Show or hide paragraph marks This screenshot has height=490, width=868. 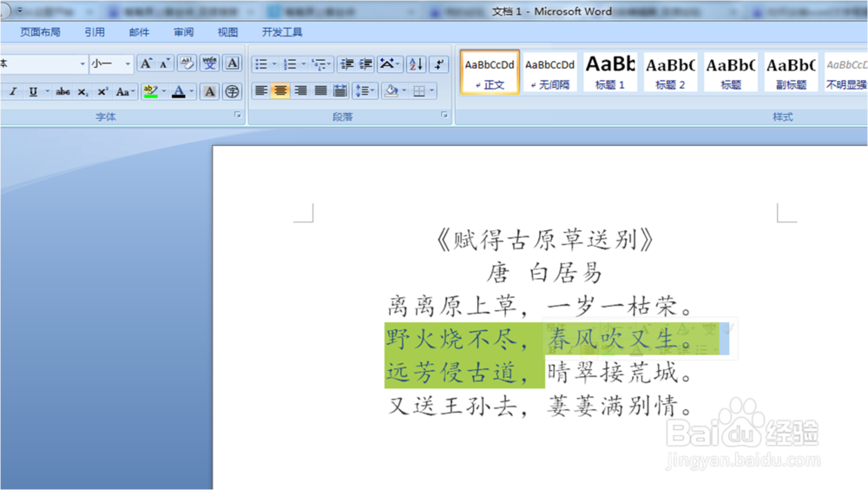pyautogui.click(x=439, y=64)
